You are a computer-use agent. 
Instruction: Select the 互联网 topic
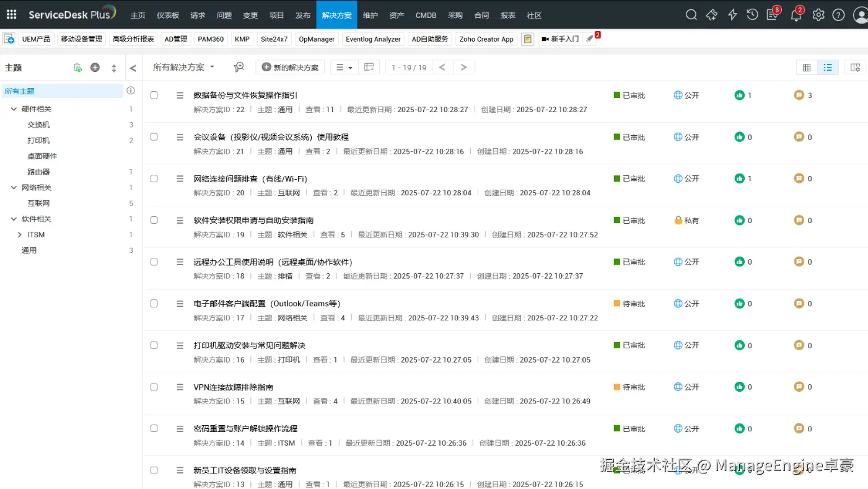click(x=38, y=203)
